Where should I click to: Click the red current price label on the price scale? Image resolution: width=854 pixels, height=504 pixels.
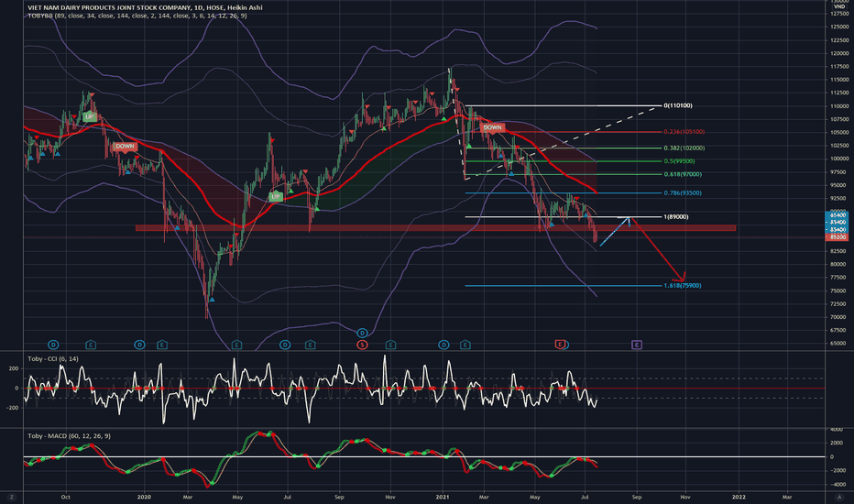coord(837,237)
